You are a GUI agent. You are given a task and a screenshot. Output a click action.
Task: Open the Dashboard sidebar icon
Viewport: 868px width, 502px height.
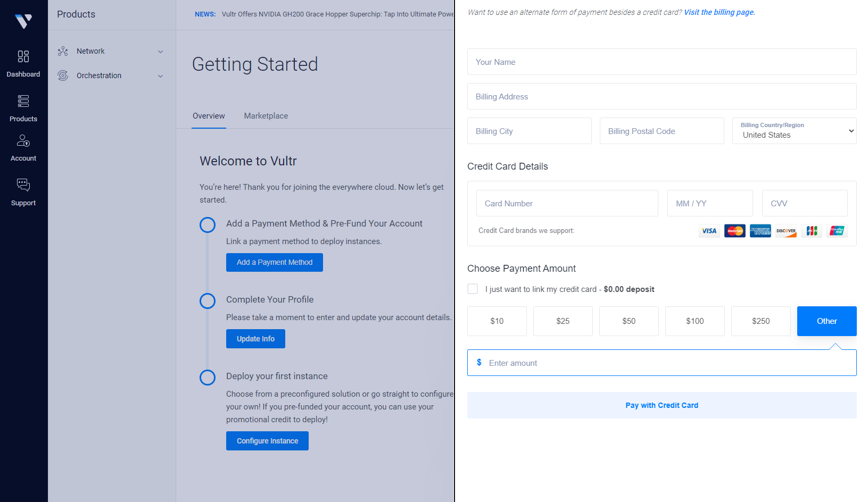pos(23,56)
